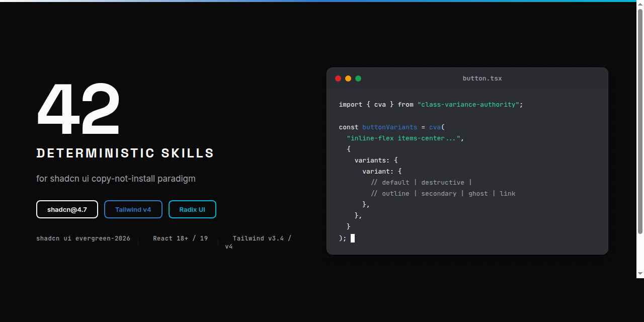
Task: Click the vertical scrollbar thumb
Action: click(x=640, y=122)
